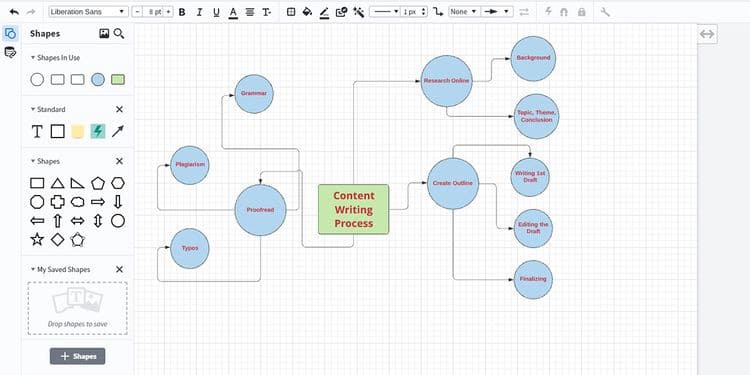This screenshot has height=375, width=750.
Task: Close the Standard shapes section
Action: 119,110
